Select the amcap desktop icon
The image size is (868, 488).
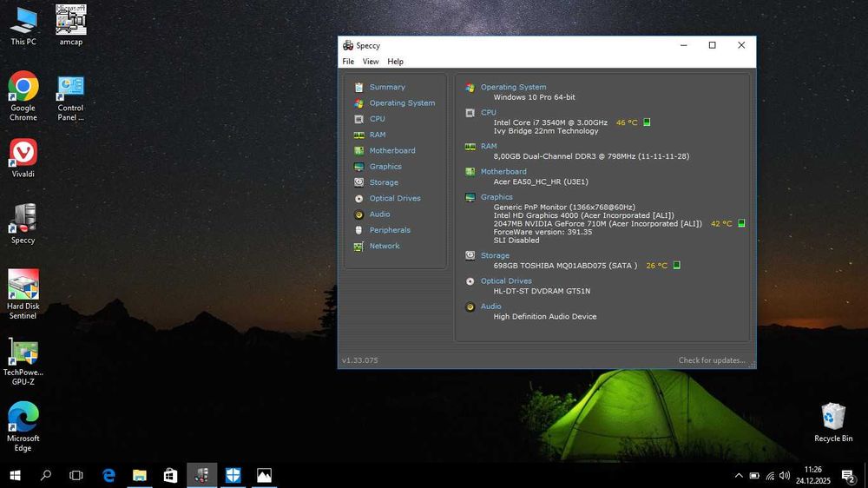[71, 25]
